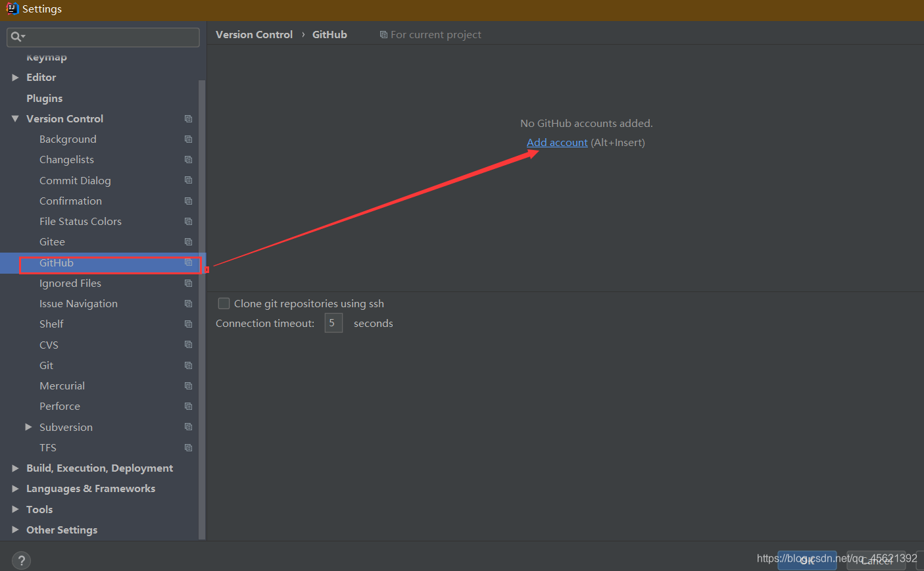
Task: Click project-level icon beside Commit Dialog
Action: point(188,180)
